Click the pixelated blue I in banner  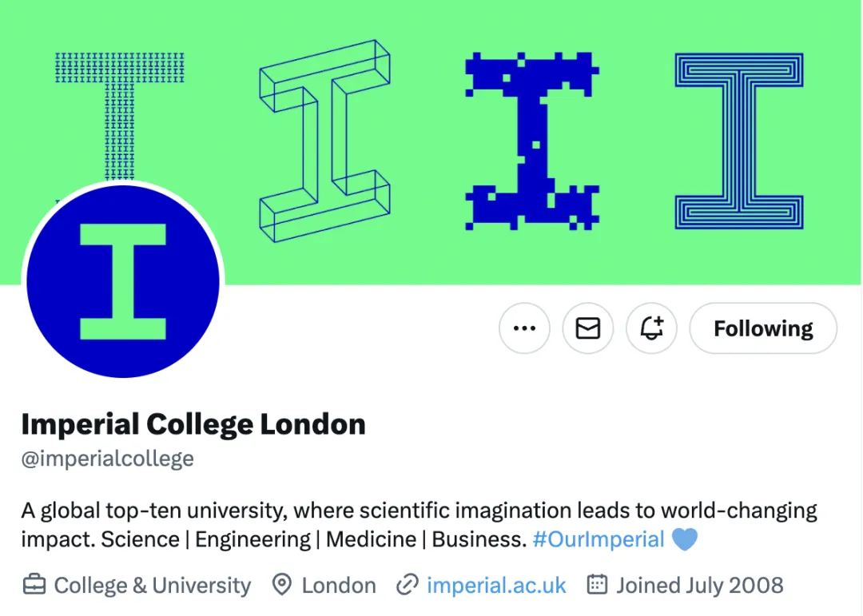(x=532, y=140)
